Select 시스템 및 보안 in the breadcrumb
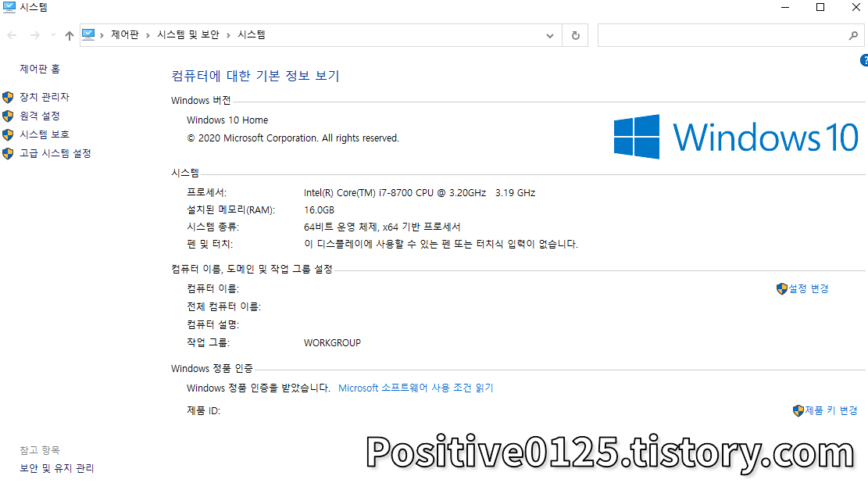The width and height of the screenshot is (868, 483). point(188,34)
